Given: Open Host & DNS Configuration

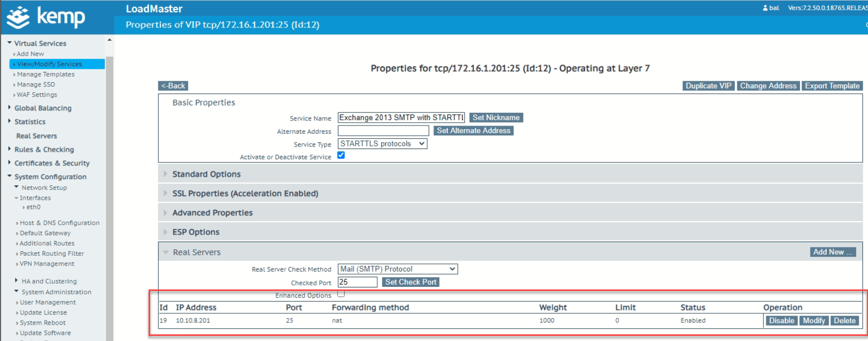Looking at the screenshot, I should [x=59, y=223].
